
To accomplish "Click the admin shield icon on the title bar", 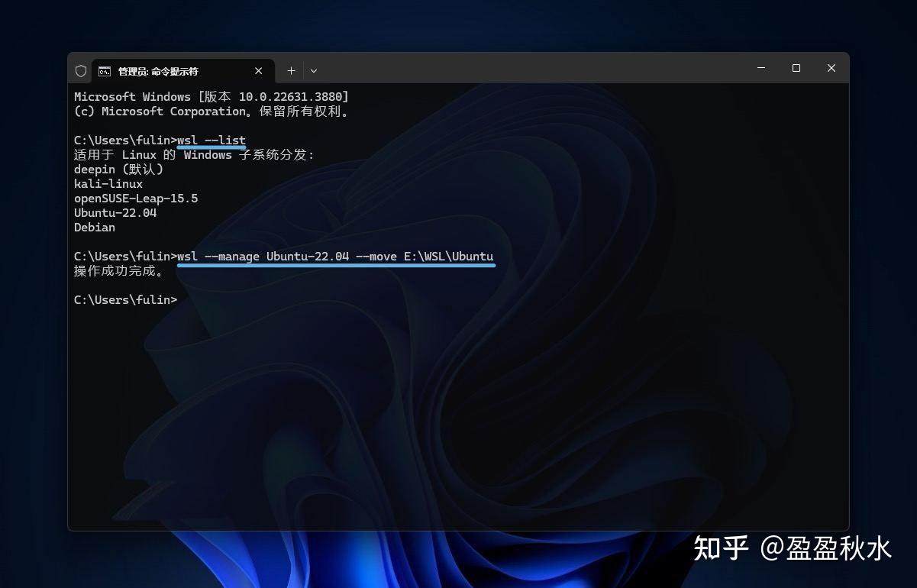I will pyautogui.click(x=81, y=70).
